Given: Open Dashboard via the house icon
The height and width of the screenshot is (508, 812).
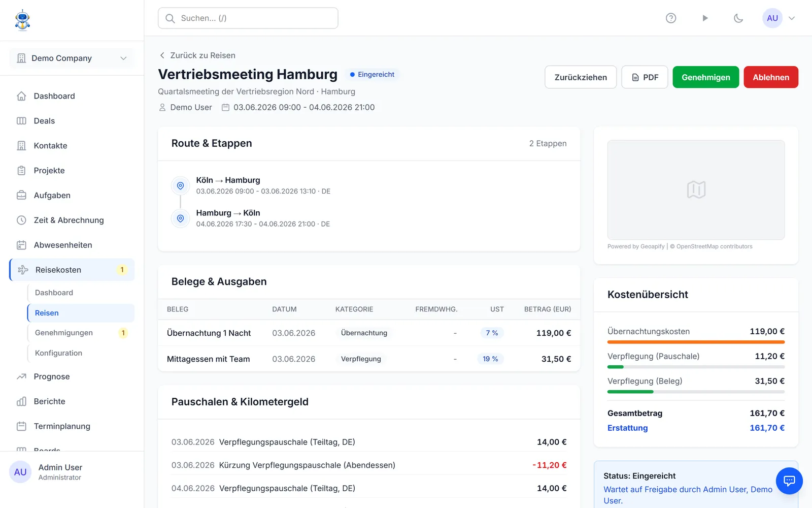Looking at the screenshot, I should [x=21, y=96].
